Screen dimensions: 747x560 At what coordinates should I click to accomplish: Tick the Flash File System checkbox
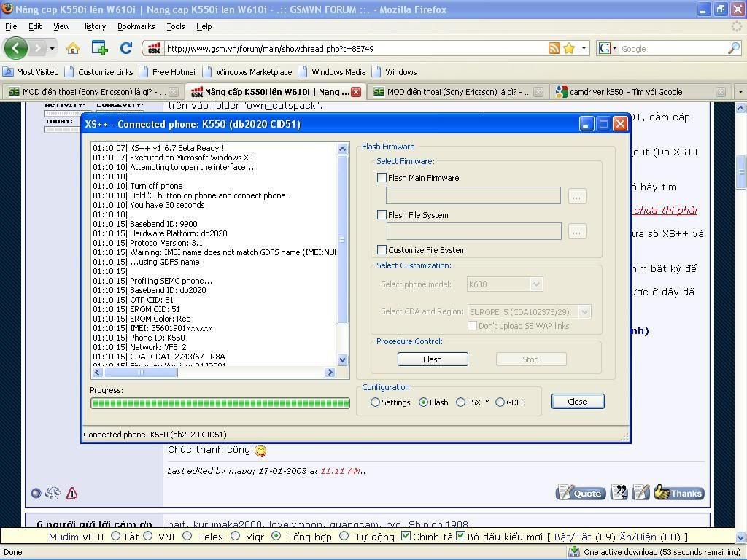point(382,215)
